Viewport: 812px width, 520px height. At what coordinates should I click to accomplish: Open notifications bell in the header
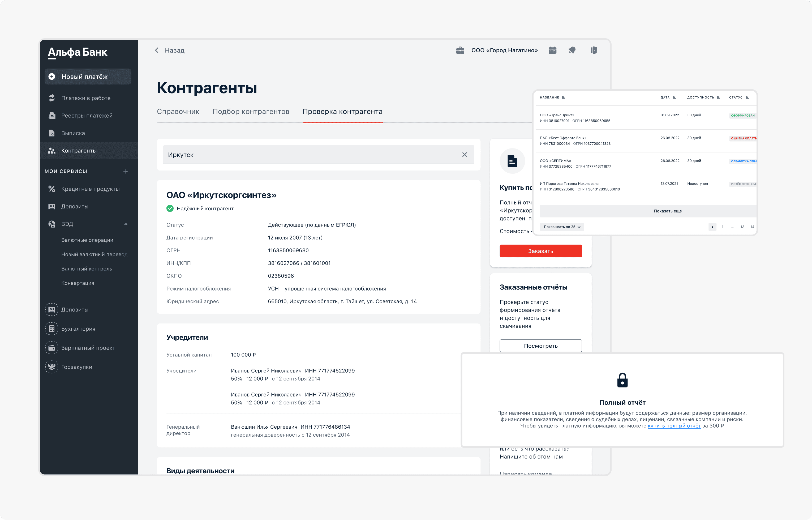pos(572,50)
